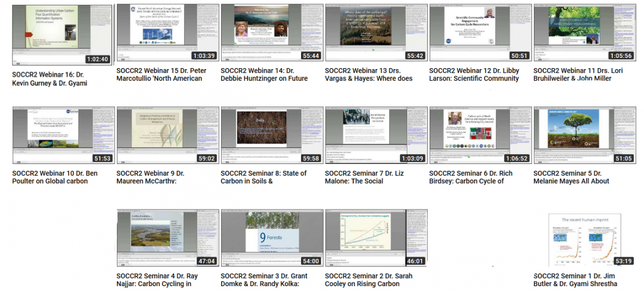
Task: Click title link 'SOCCR2 Webinar 13 Drs. Vargas & Hayes'
Action: pyautogui.click(x=369, y=74)
